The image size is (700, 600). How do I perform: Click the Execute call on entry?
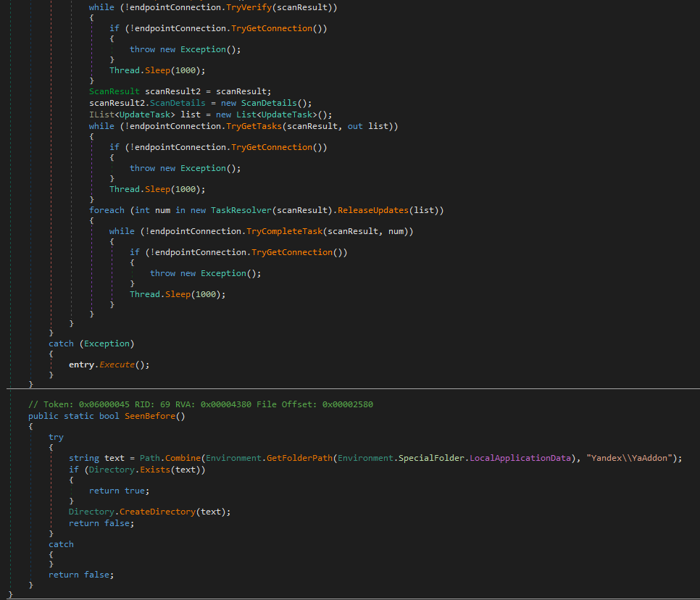coord(118,364)
